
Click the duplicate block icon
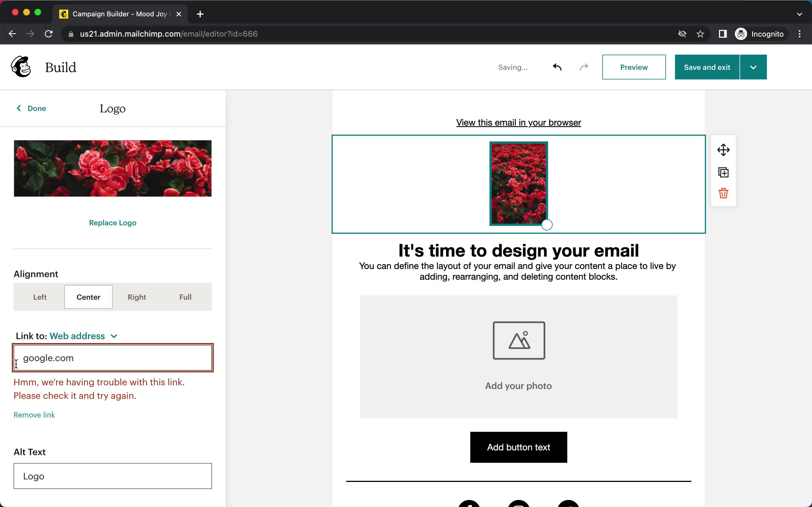pyautogui.click(x=724, y=172)
